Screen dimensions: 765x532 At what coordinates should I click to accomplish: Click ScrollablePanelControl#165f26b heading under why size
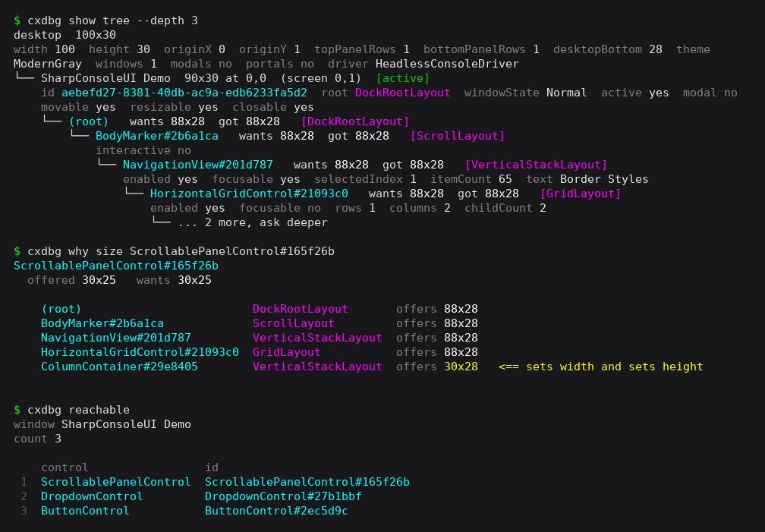tap(116, 266)
